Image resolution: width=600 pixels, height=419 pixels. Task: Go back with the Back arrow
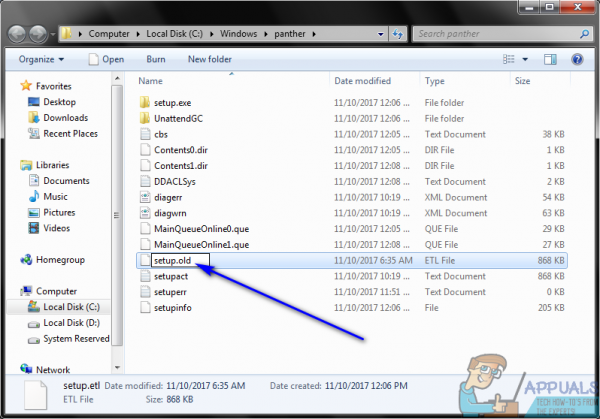[x=16, y=34]
